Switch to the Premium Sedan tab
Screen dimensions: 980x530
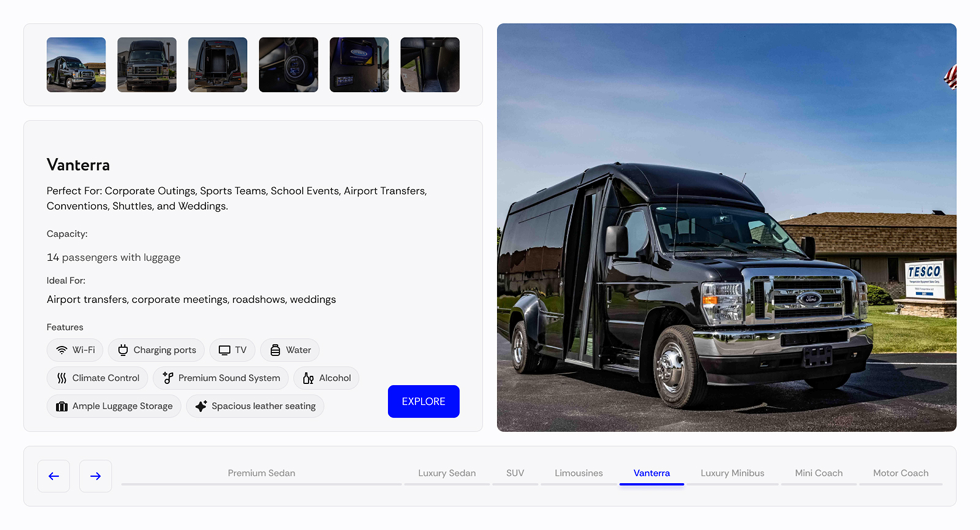click(262, 473)
